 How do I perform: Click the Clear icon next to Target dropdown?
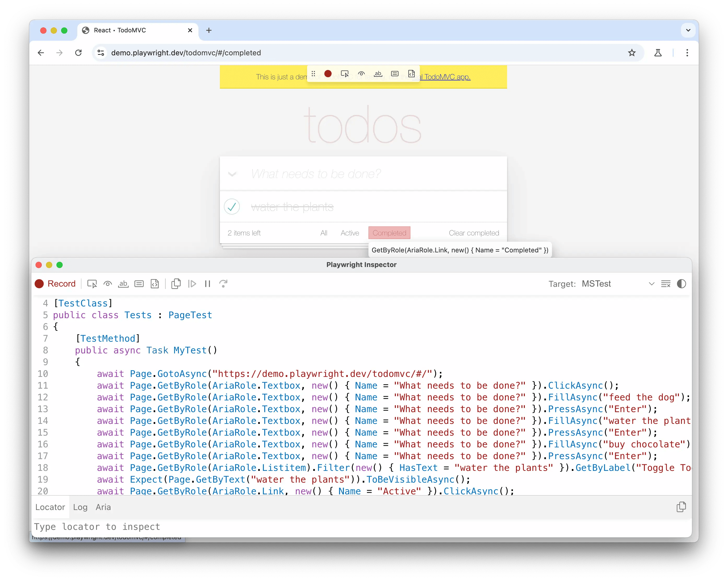click(666, 284)
